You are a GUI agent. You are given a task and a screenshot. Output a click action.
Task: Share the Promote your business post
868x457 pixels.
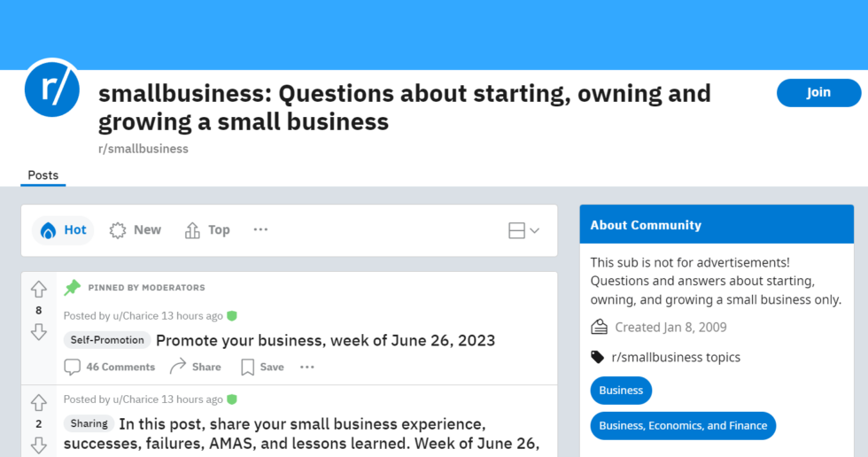196,367
